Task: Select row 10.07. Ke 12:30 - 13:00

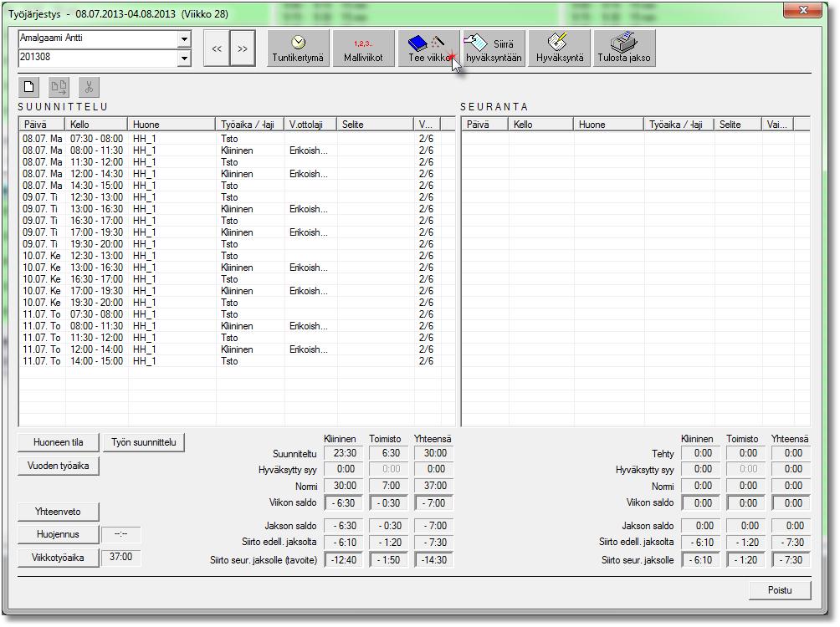Action: point(237,256)
